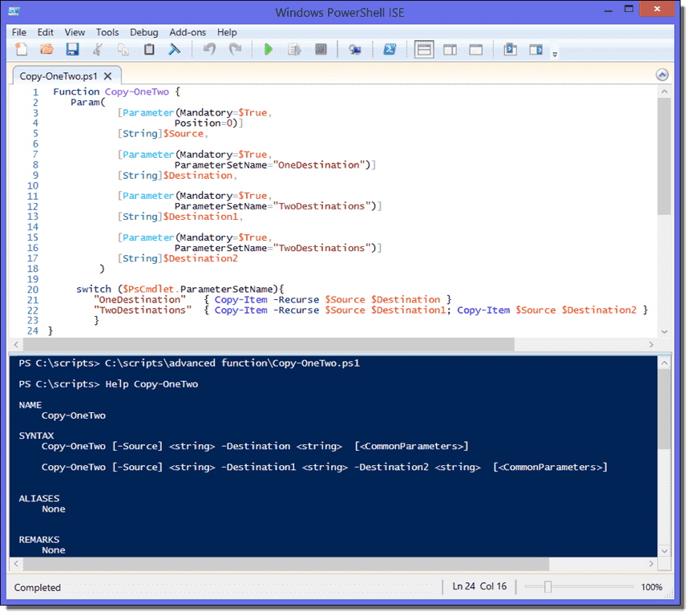Click script pane vertical scrollbar up arrow
Viewport: 691px width, 616px height.
(664, 91)
